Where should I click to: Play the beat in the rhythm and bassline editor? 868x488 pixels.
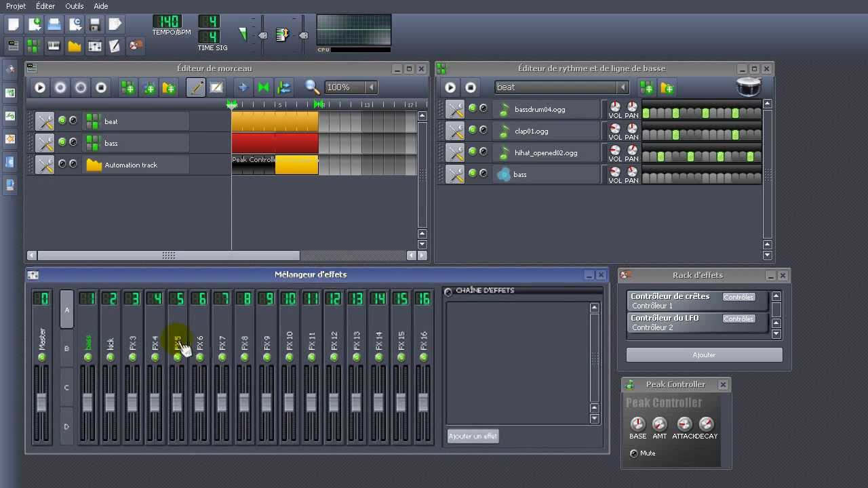coord(450,87)
